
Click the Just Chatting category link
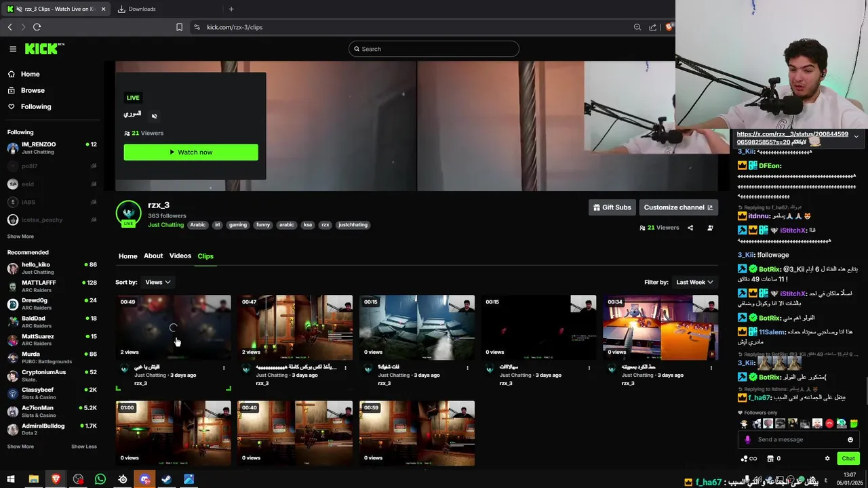(x=165, y=225)
